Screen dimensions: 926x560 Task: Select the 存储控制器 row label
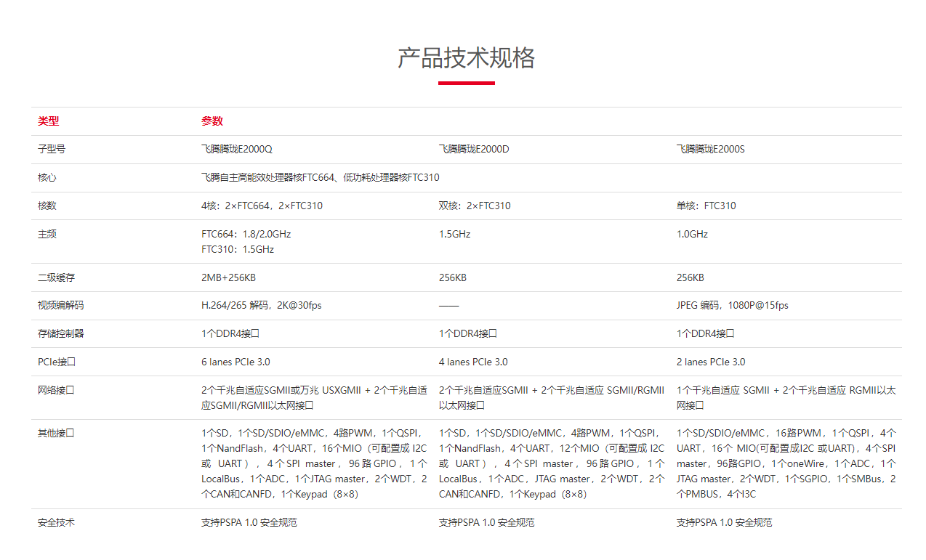point(61,334)
